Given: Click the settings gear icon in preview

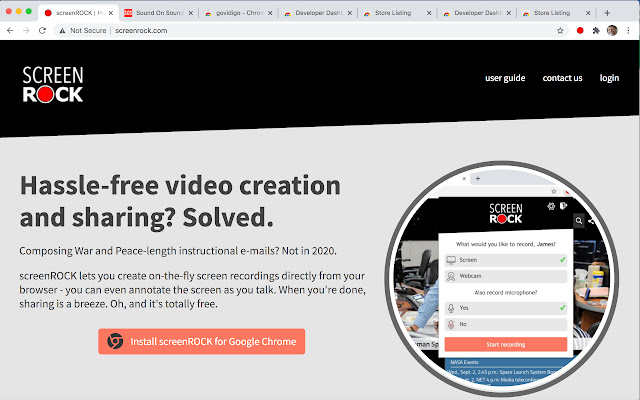Looking at the screenshot, I should click(551, 206).
